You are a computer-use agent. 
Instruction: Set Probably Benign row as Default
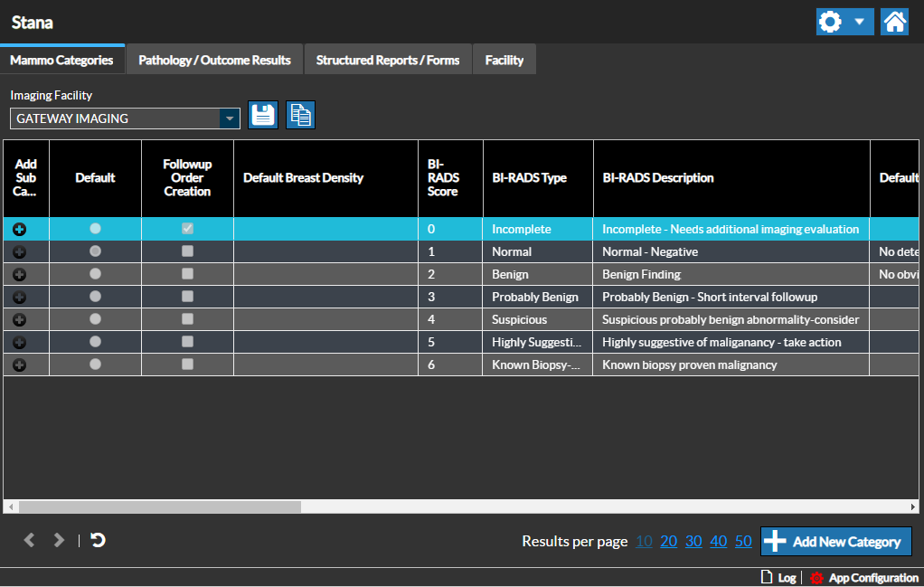(x=95, y=297)
